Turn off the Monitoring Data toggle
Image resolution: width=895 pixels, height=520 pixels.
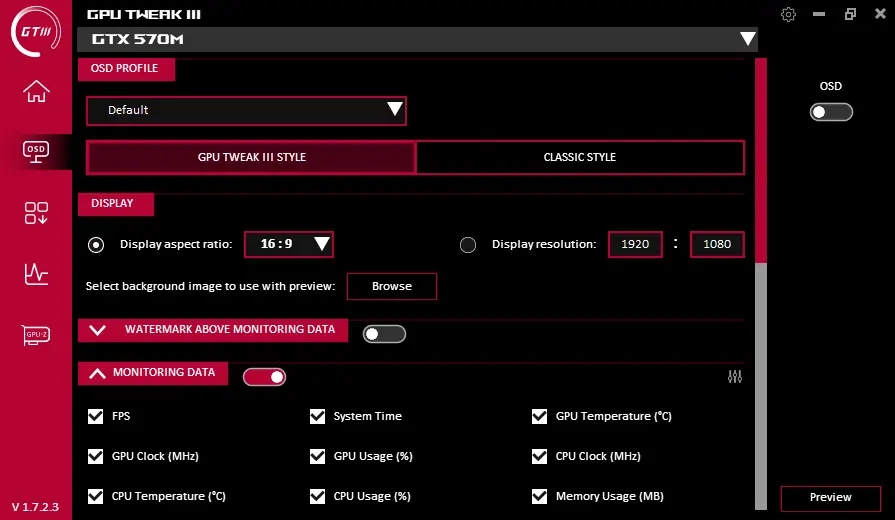coord(264,377)
